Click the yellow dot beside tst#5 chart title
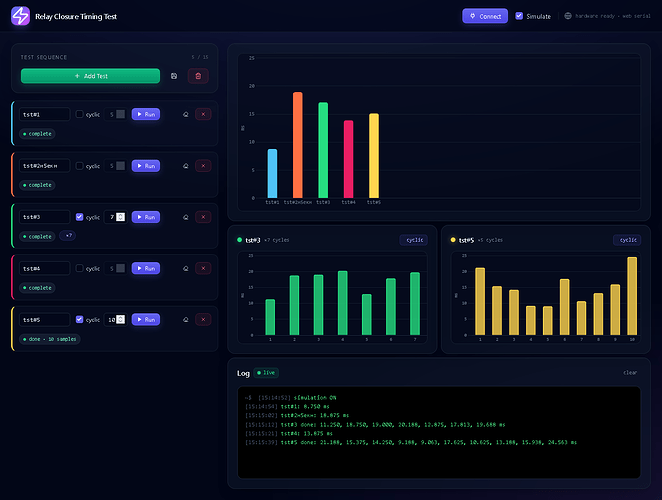Image resolution: width=662 pixels, height=500 pixels. tap(453, 240)
